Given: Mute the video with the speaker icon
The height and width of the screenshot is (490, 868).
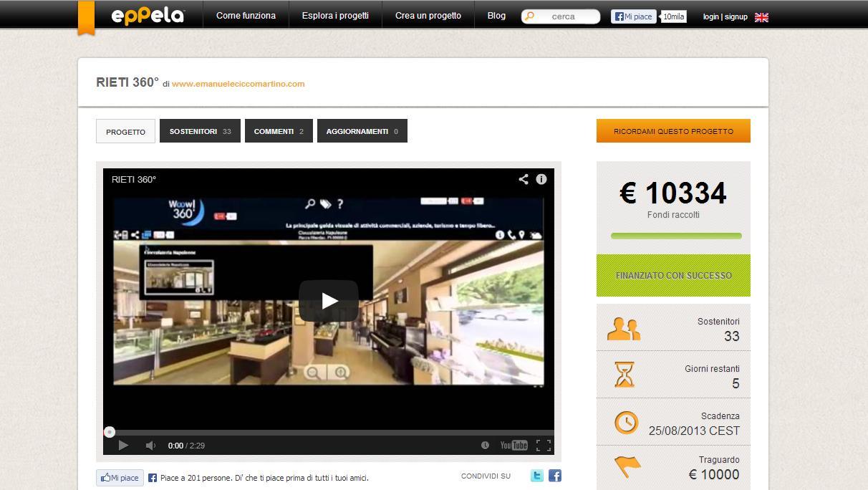Looking at the screenshot, I should pos(150,446).
